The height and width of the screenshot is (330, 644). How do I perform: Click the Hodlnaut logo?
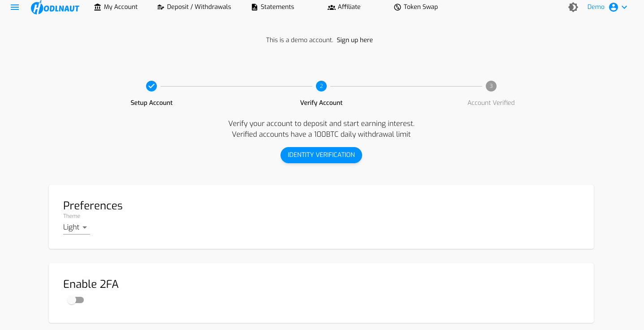(x=55, y=7)
